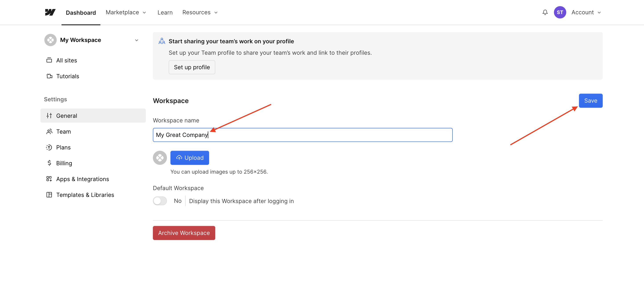
Task: Click the workspace logo placeholder image
Action: point(160,158)
